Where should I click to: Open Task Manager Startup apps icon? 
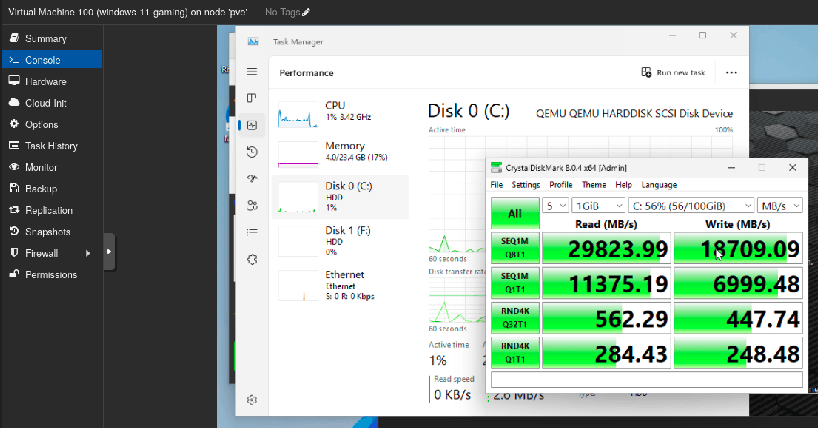coord(252,179)
